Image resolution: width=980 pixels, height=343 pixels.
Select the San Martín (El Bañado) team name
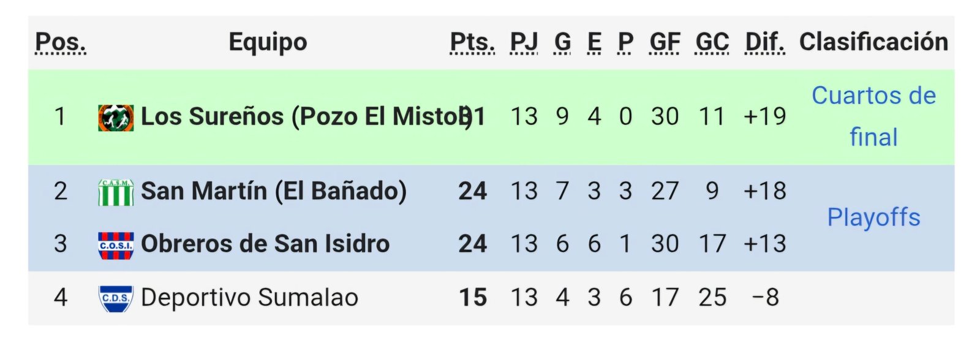[274, 191]
